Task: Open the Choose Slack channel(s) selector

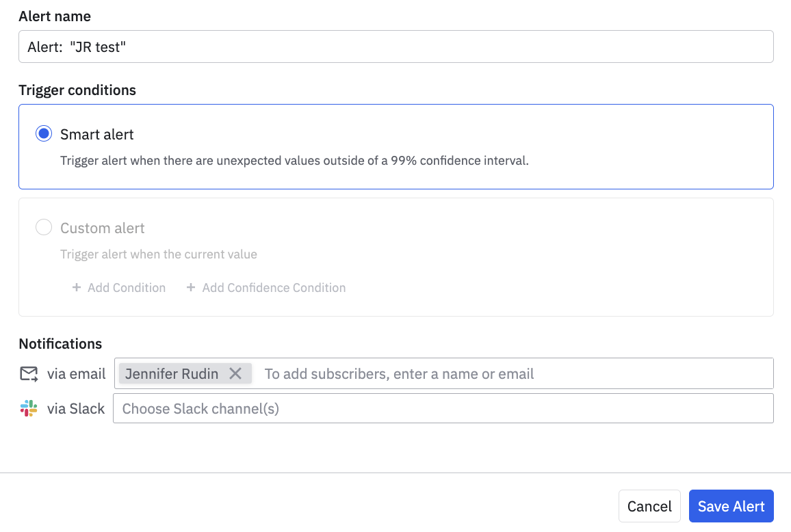Action: point(443,408)
